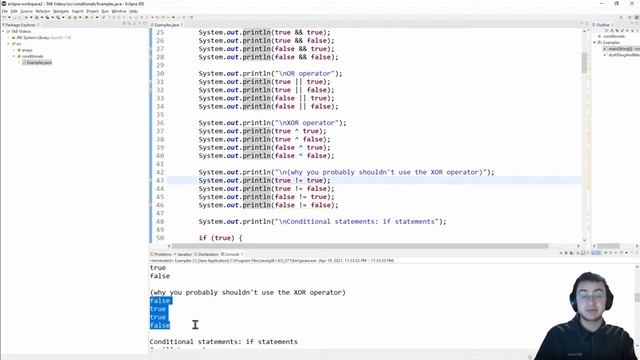Expand the arrays package node

(x=14, y=50)
